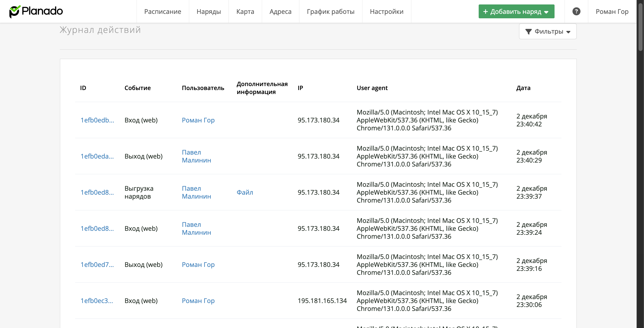Open the Роман Гор user link in the first row
The height and width of the screenshot is (328, 644).
click(x=198, y=120)
